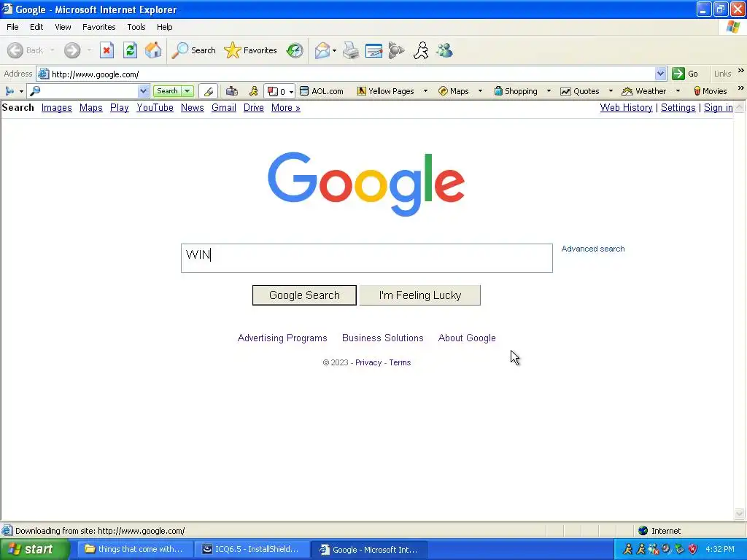Expand AOL toolbar search box dropdown
The image size is (747, 560).
[143, 91]
